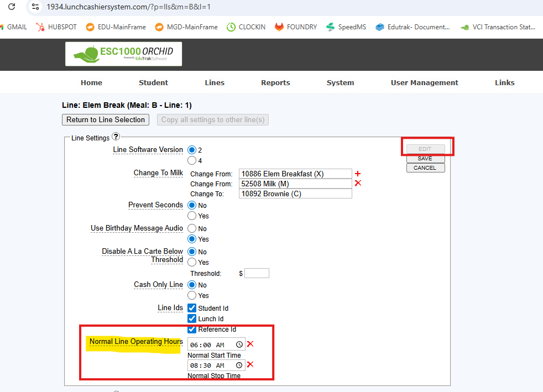Open the User Management menu
Viewport: 543px width, 392px height.
(424, 82)
